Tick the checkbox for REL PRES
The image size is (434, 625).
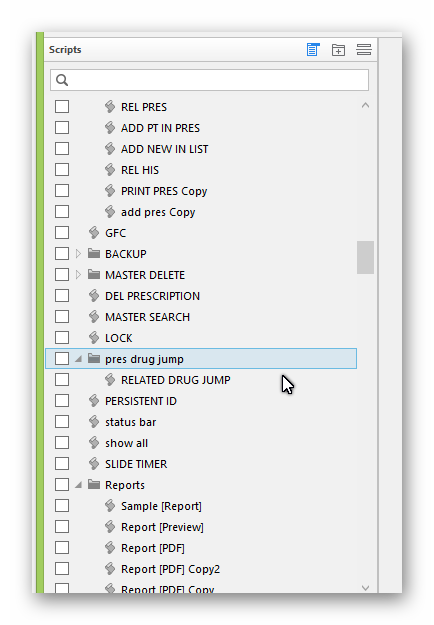[x=62, y=107]
